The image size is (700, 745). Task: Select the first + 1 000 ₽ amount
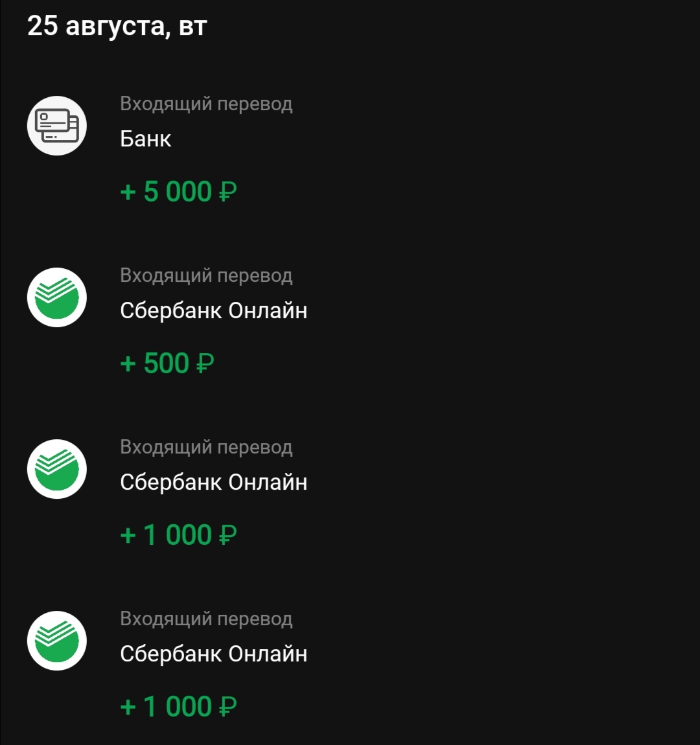[x=178, y=535]
